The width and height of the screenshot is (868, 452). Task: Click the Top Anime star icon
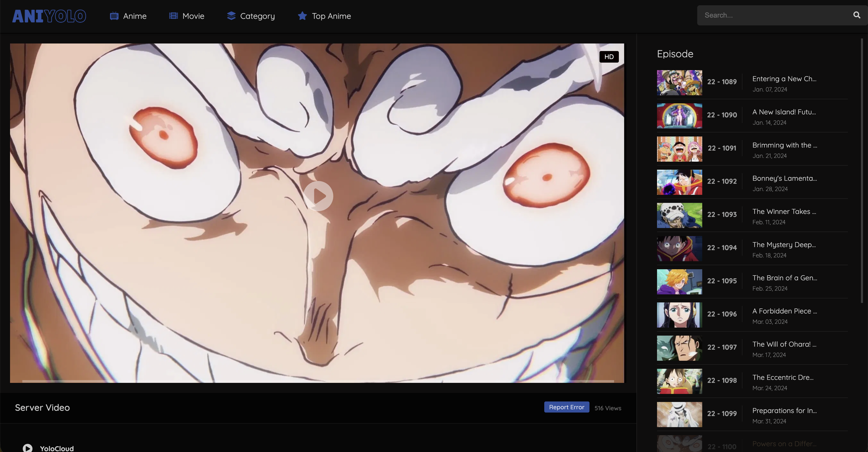click(x=302, y=16)
